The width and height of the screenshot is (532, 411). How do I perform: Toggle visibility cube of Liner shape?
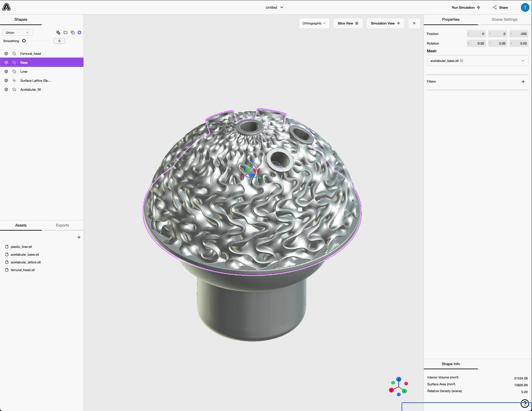click(x=6, y=71)
